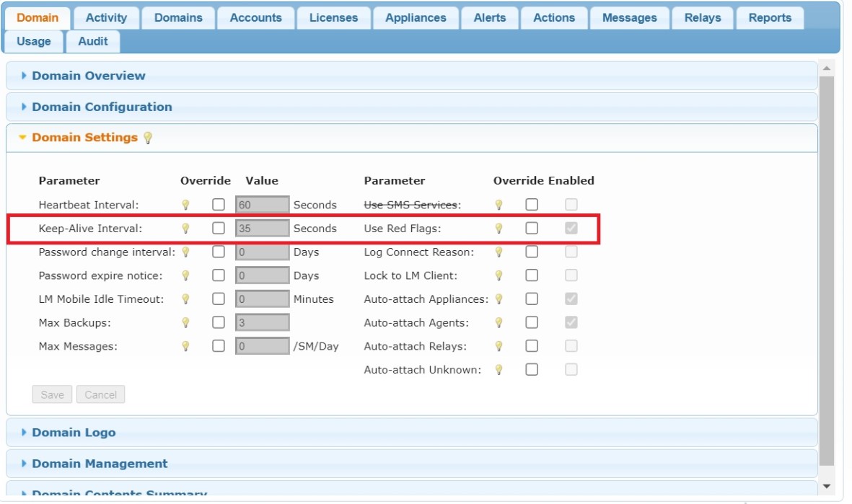Click the Password expire notice help bulb
The image size is (852, 504).
click(186, 275)
